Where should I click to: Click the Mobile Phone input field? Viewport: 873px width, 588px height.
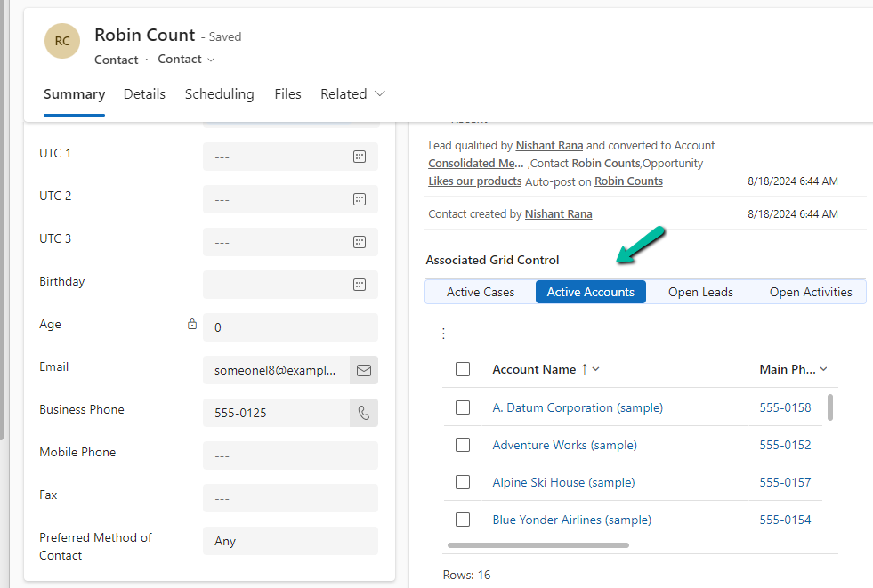(290, 455)
